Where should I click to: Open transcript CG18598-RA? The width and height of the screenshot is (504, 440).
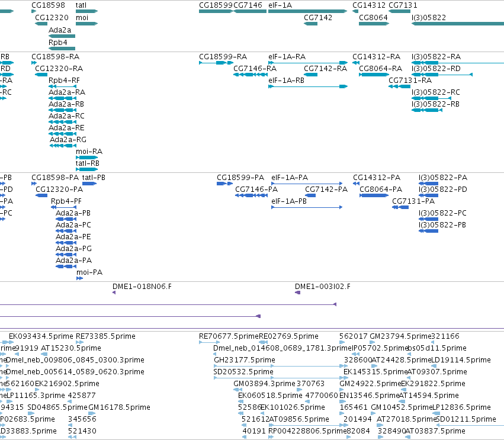[34, 63]
